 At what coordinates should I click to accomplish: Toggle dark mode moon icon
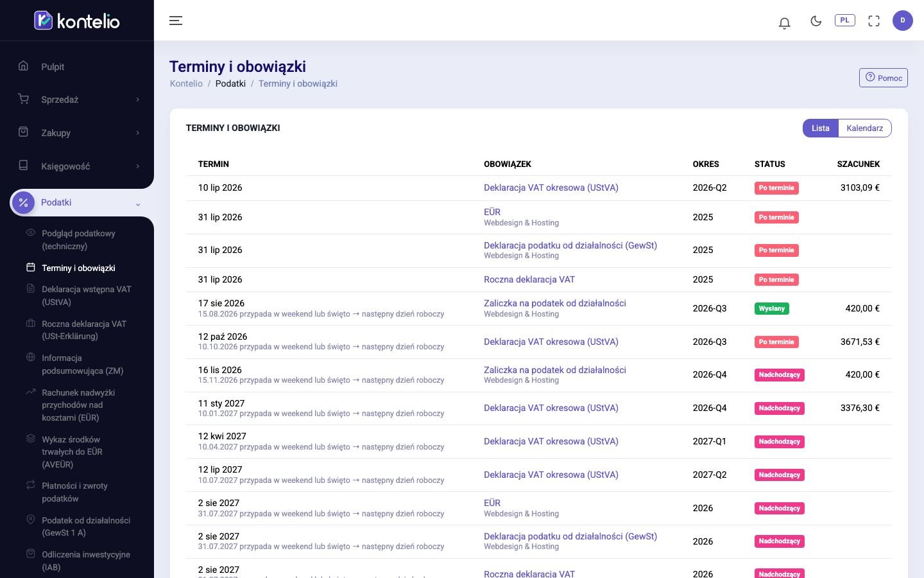(816, 21)
